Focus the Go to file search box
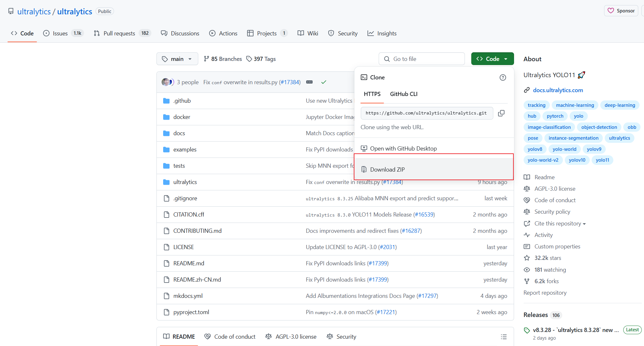Viewport: 644px width, 346px height. tap(421, 59)
